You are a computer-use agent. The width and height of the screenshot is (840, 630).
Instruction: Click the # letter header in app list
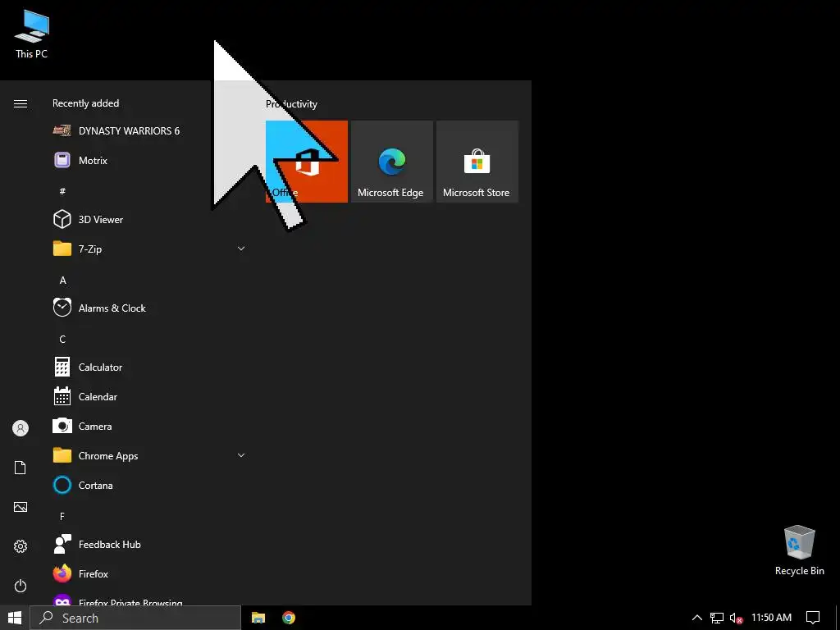[x=62, y=191]
